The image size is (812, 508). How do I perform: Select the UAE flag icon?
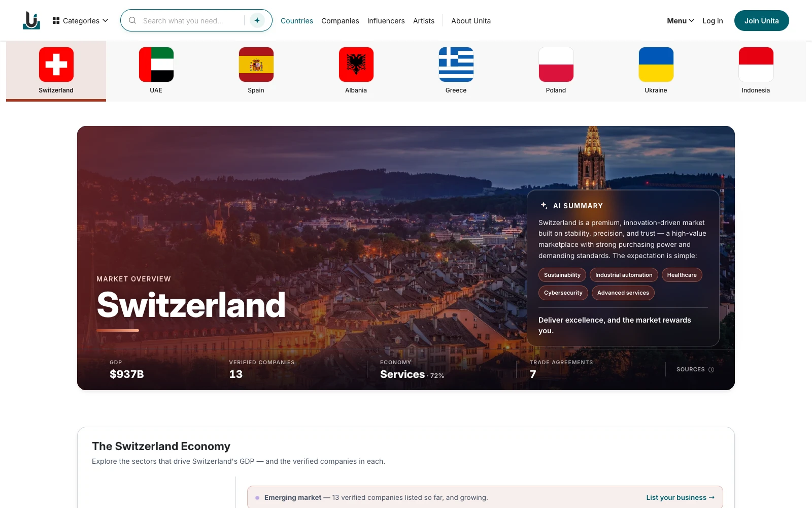click(156, 65)
